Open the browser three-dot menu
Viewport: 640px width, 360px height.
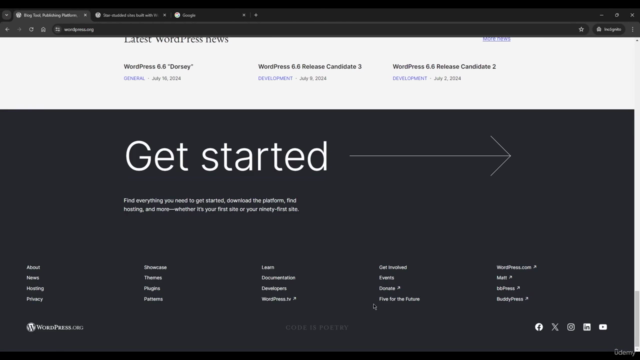pos(633,29)
